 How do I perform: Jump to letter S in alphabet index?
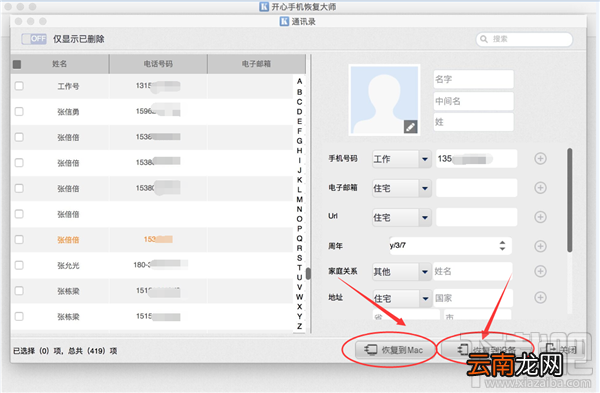coord(299,258)
